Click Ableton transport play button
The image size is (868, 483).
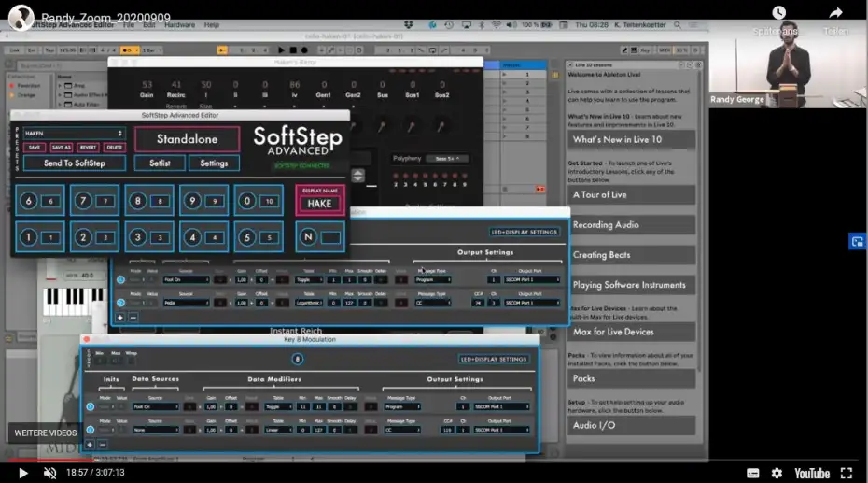point(281,50)
